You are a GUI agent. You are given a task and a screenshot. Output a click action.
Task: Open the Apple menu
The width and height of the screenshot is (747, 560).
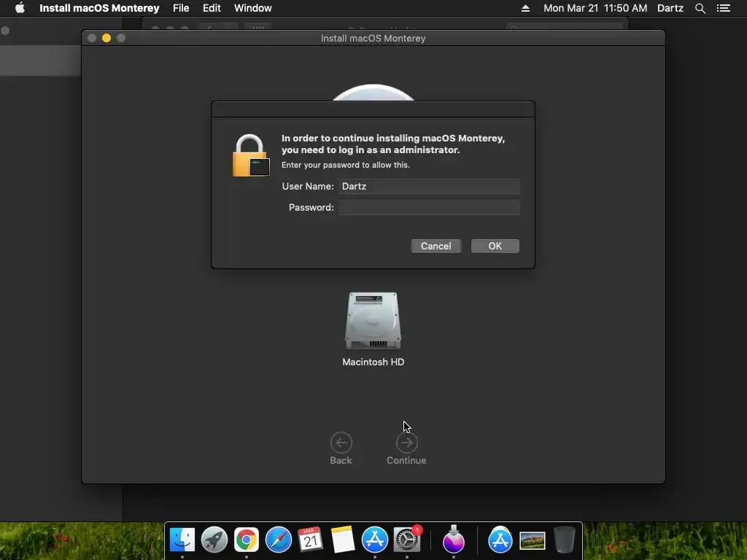(20, 8)
